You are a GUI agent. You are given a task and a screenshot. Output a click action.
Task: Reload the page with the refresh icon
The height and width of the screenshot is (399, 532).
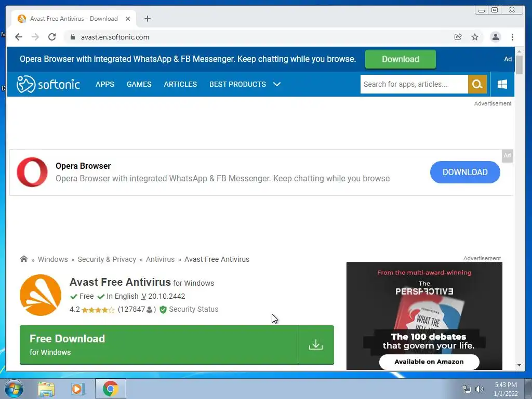(x=52, y=37)
